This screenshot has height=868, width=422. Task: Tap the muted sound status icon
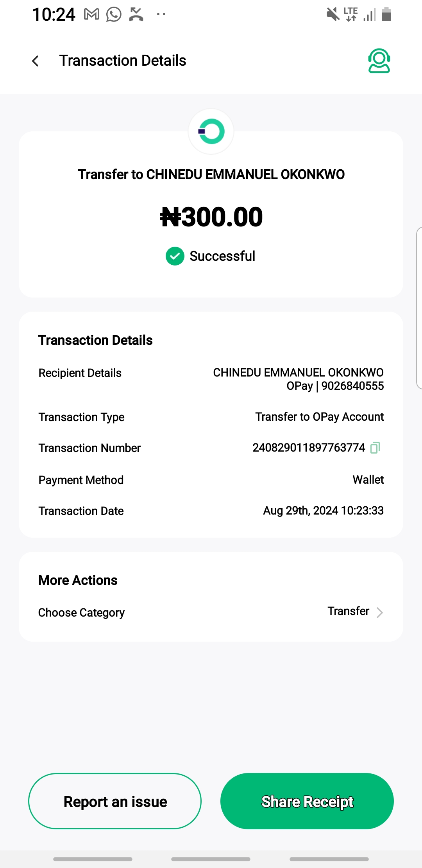point(333,15)
